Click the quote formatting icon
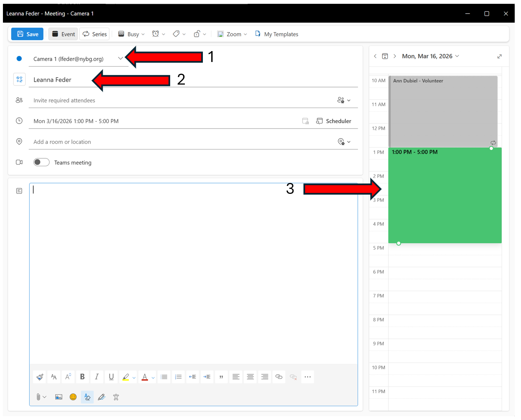 tap(221, 377)
